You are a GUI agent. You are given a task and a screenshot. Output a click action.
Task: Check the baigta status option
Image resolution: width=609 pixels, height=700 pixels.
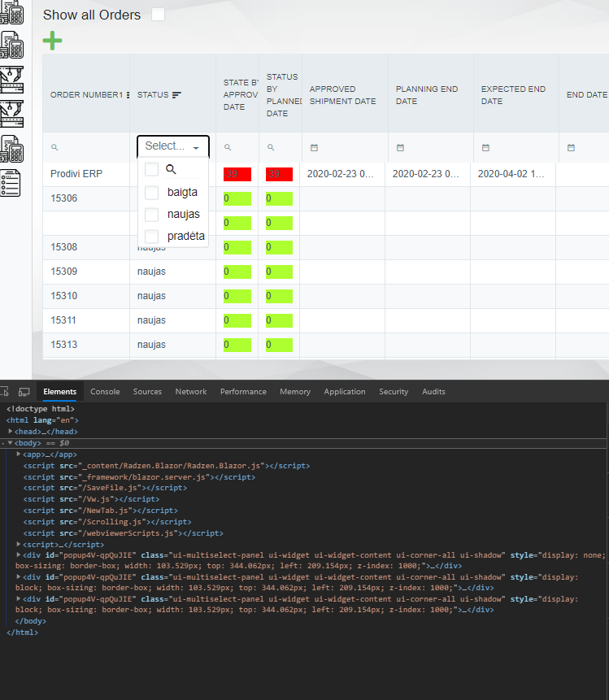pos(151,193)
